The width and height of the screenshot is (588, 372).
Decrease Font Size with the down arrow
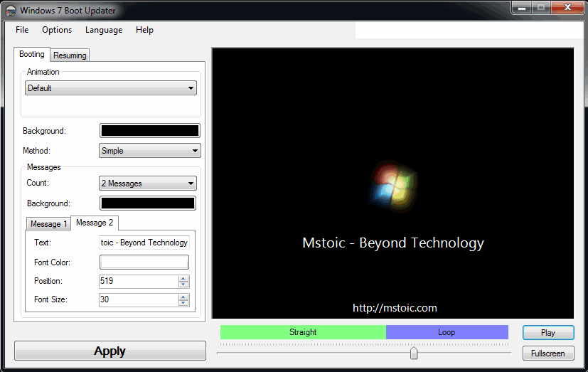coord(183,302)
